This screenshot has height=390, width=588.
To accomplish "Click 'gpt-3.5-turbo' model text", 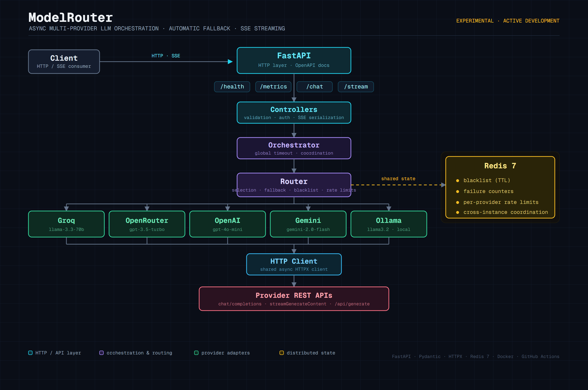I will [147, 229].
